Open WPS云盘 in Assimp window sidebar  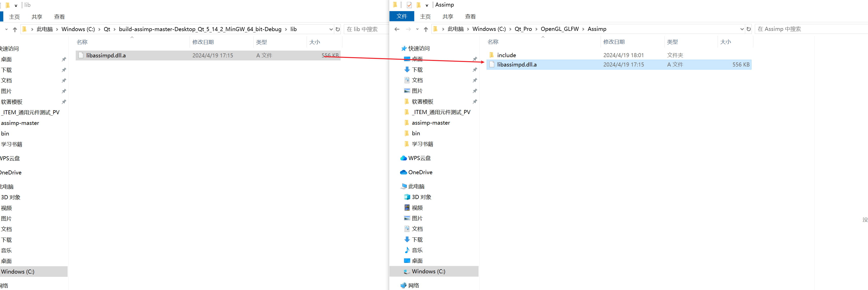pos(420,158)
